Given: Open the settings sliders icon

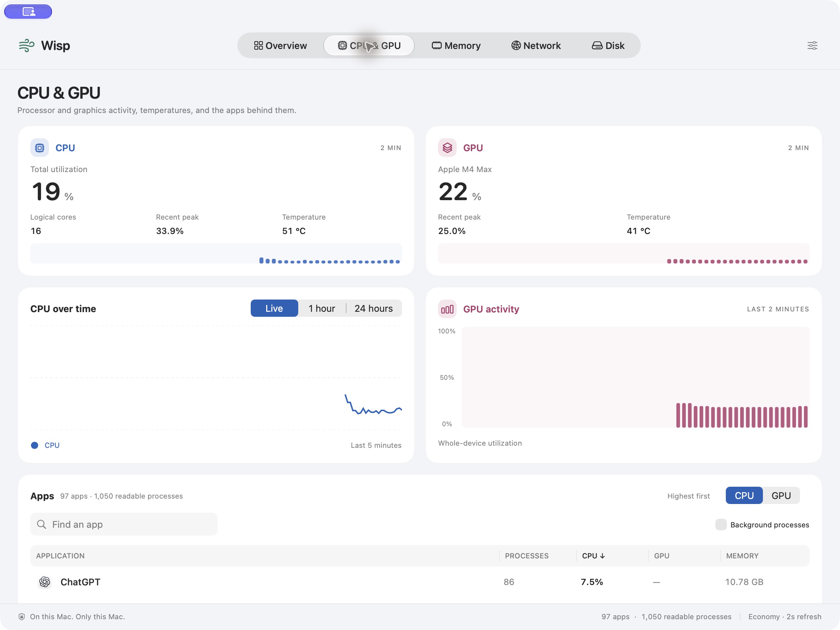Looking at the screenshot, I should point(812,46).
